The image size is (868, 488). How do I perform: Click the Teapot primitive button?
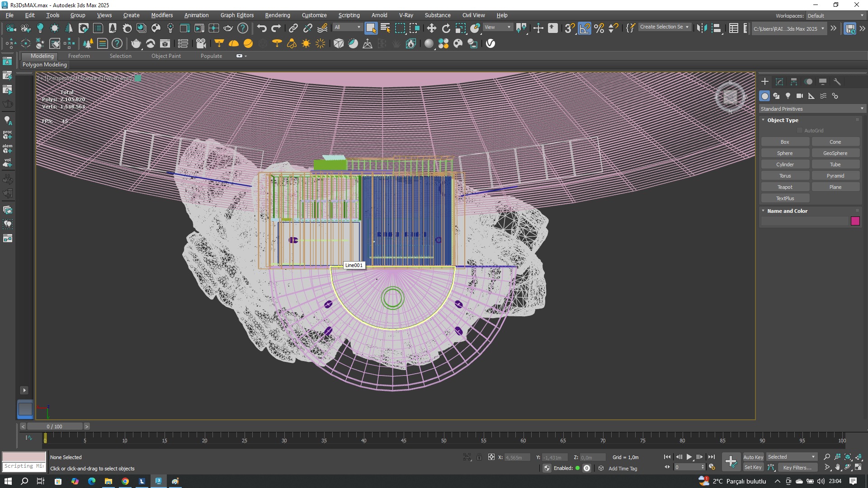(785, 187)
